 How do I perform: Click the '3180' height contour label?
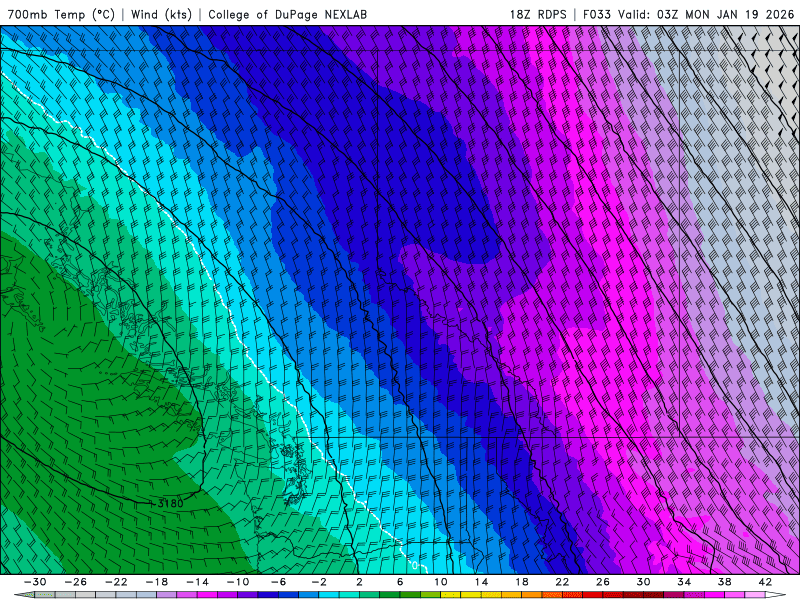[x=170, y=504]
